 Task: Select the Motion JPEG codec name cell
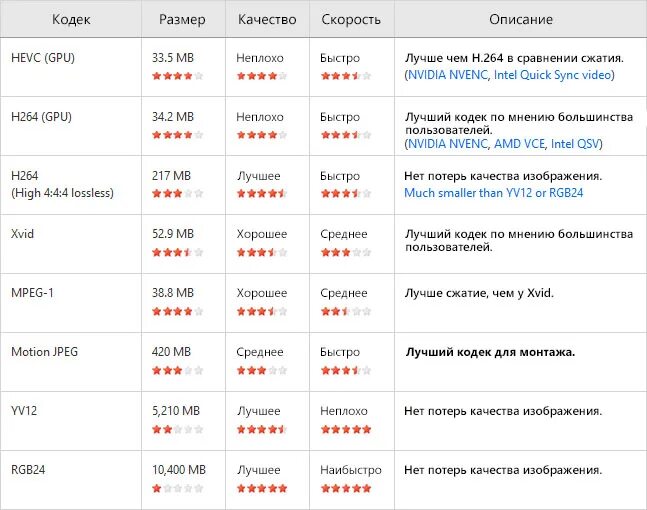pyautogui.click(x=44, y=353)
